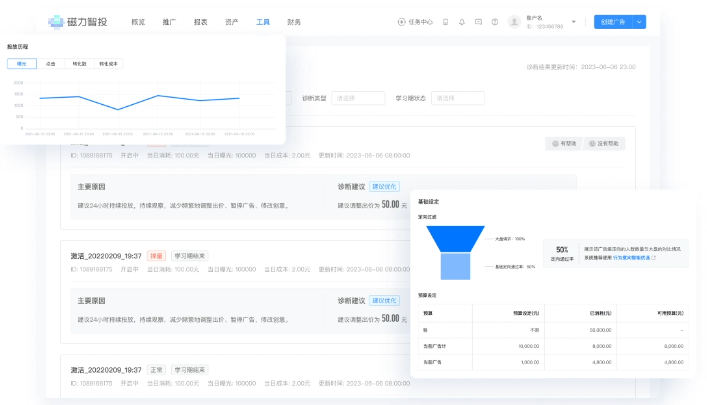Open the blue recommended-targeting link in the 50% tip box
Screen dimensions: 707x405
631,258
